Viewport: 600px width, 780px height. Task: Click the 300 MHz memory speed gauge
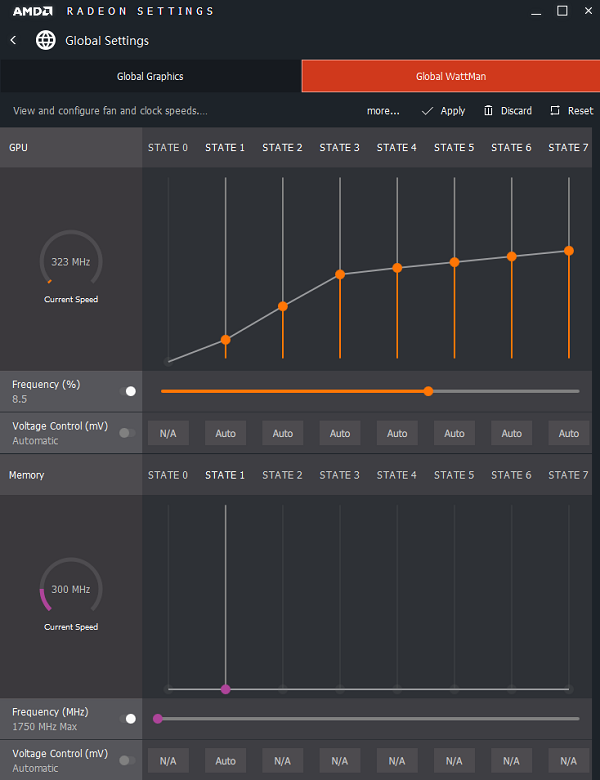71,586
